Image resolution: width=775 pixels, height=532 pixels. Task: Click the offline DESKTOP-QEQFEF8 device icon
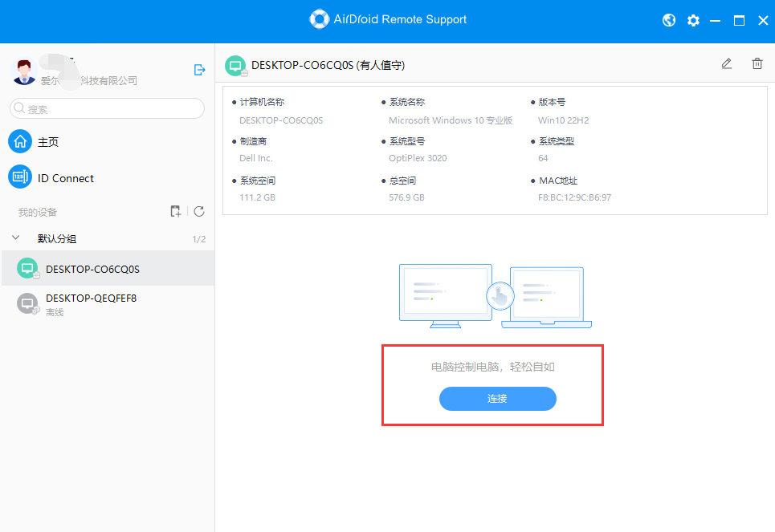[x=27, y=304]
